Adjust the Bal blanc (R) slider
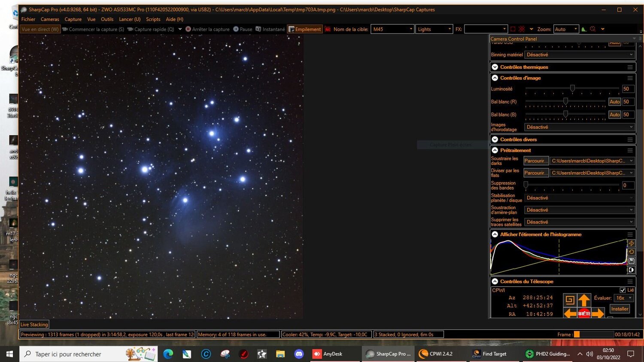 coord(565,102)
